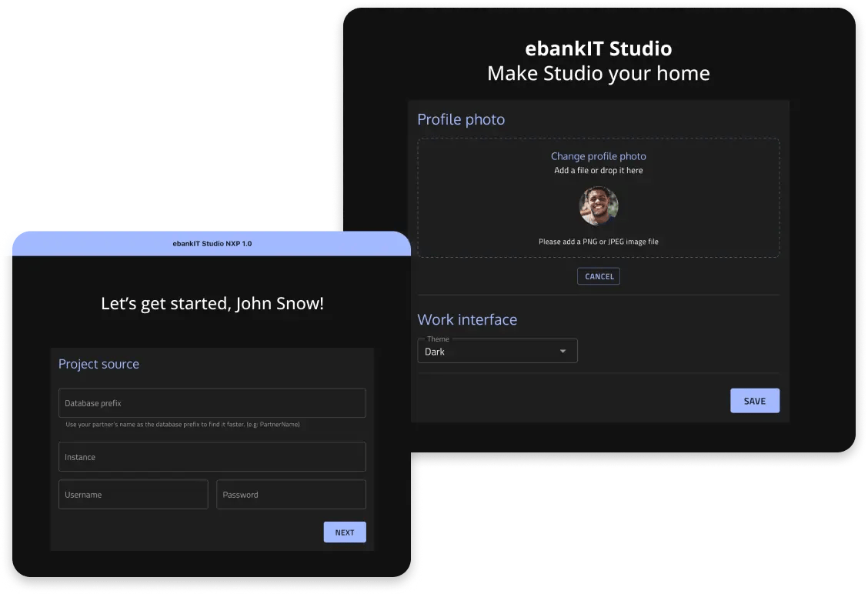
Task: Click the SAVE button
Action: click(754, 400)
